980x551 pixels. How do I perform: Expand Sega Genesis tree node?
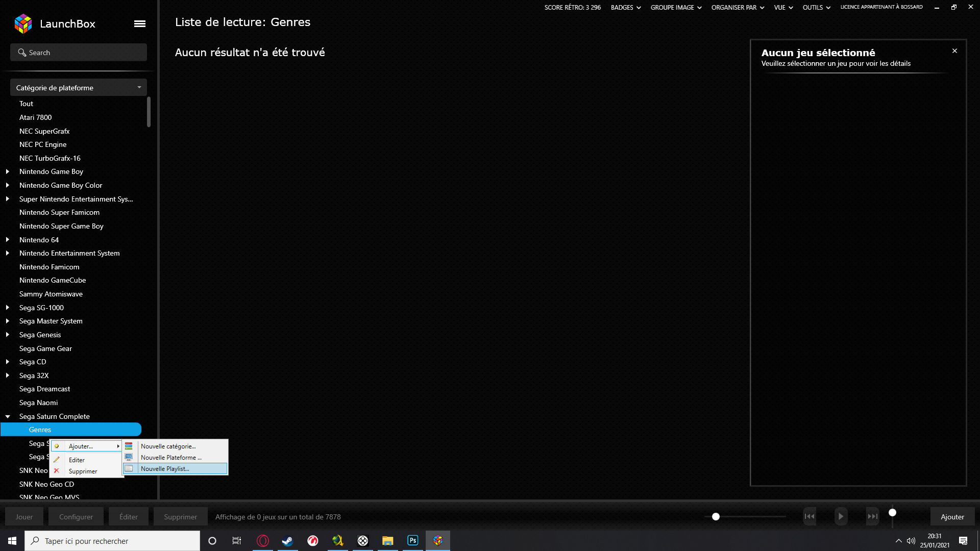(8, 335)
